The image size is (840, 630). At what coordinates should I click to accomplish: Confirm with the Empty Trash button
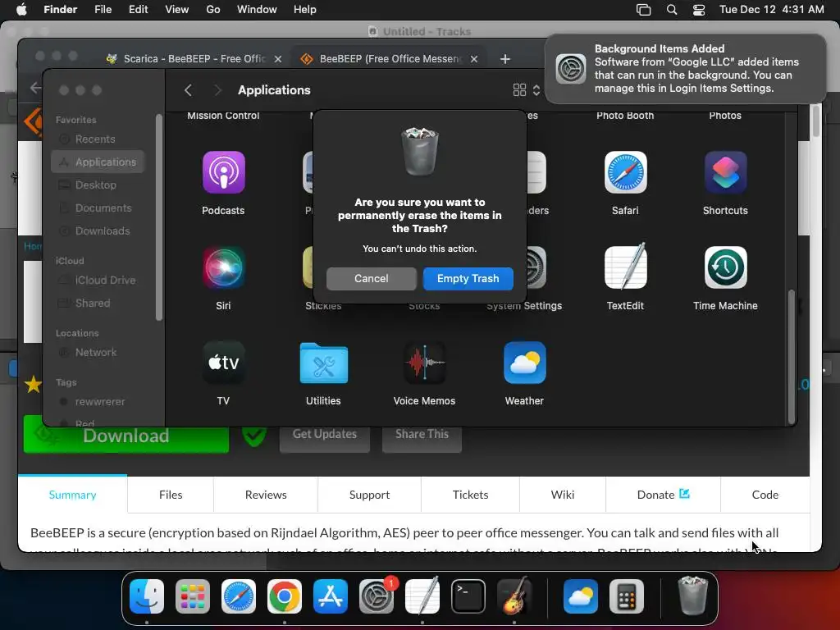468,279
